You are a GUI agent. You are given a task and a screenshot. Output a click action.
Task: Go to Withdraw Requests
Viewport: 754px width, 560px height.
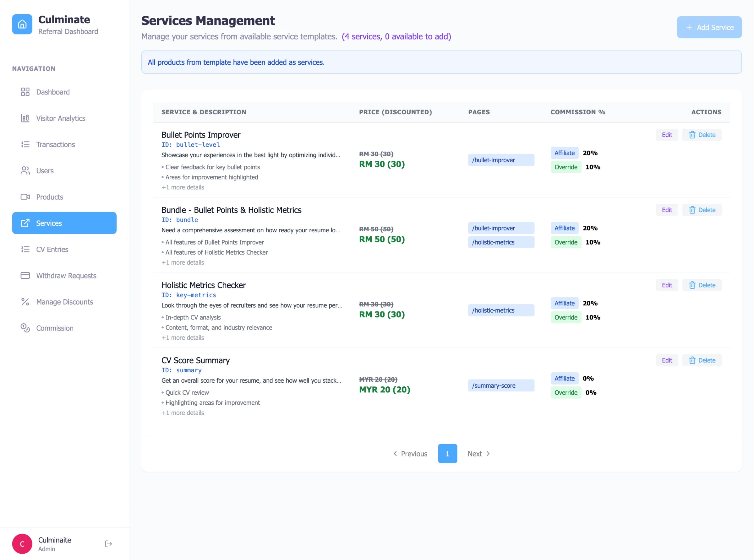(x=64, y=276)
